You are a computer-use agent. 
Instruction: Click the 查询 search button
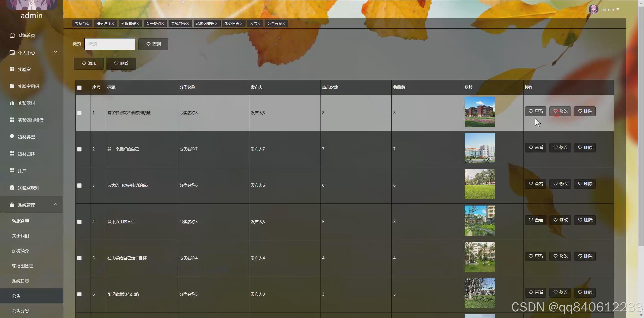[153, 44]
